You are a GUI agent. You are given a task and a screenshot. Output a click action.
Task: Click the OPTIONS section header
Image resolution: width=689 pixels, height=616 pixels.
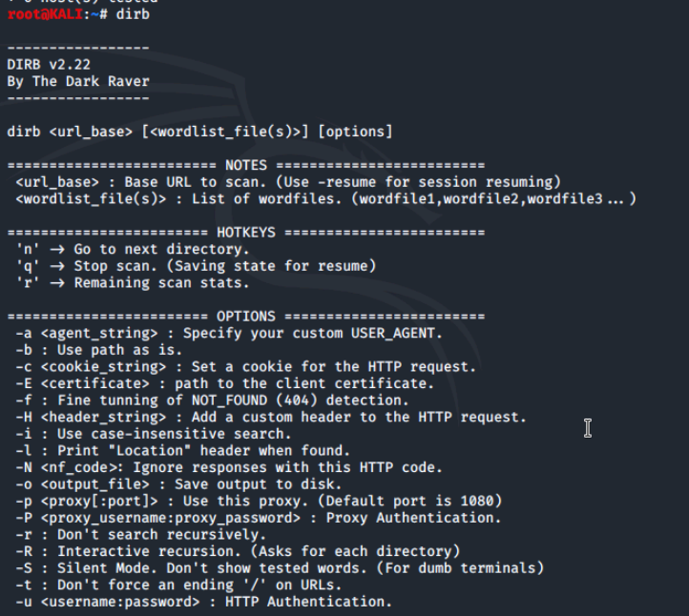coord(246,317)
